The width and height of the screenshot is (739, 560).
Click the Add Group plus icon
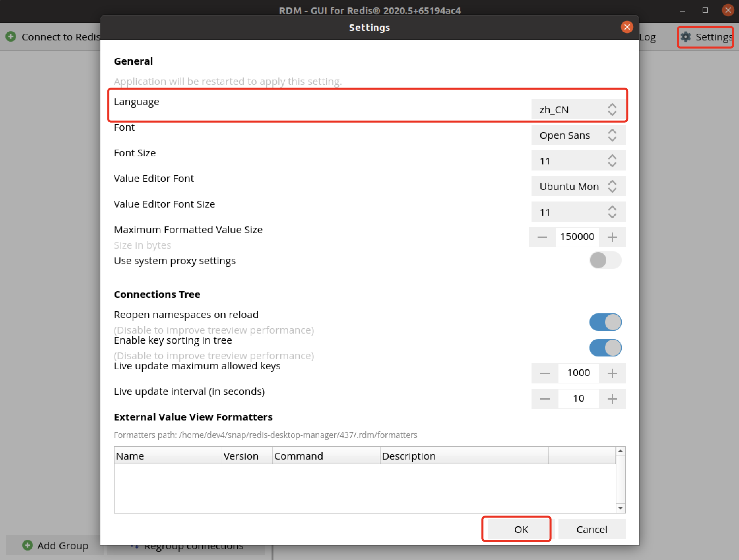[28, 545]
